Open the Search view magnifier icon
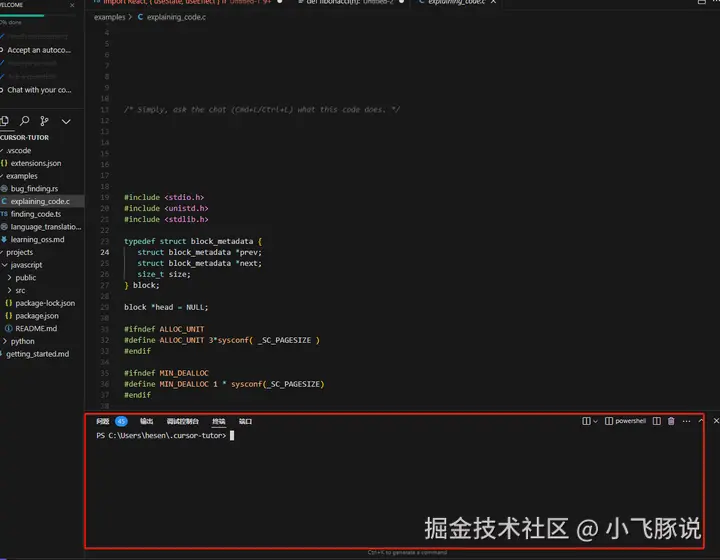 [24, 121]
